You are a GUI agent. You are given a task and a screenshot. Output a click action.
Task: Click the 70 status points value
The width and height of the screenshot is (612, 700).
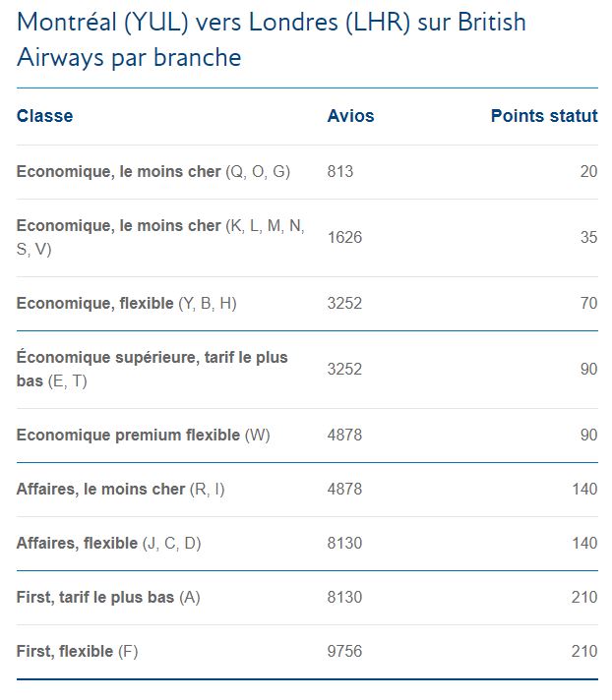coord(588,303)
